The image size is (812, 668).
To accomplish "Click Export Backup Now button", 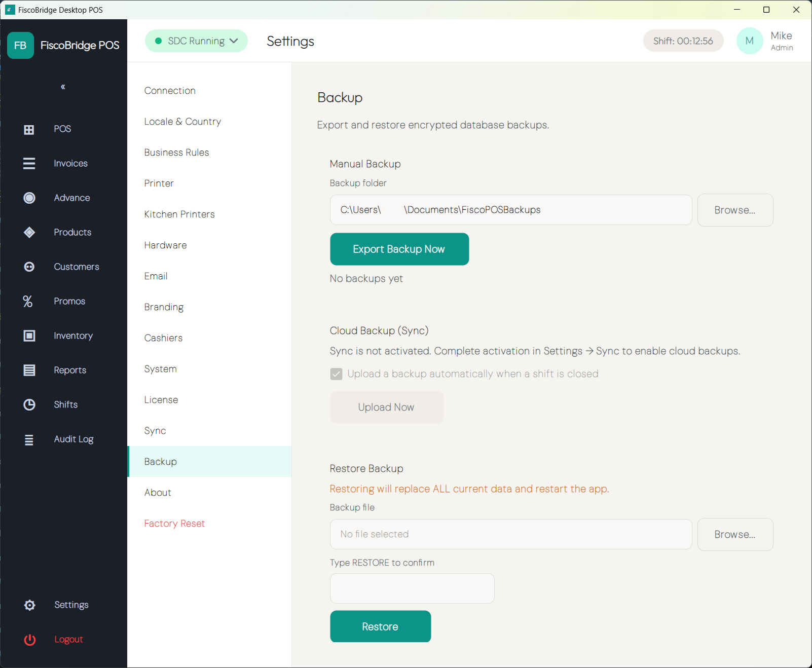I will pyautogui.click(x=399, y=249).
